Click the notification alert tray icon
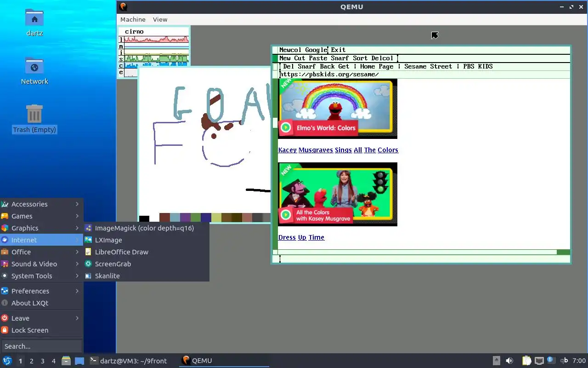This screenshot has width=588, height=368. click(551, 361)
